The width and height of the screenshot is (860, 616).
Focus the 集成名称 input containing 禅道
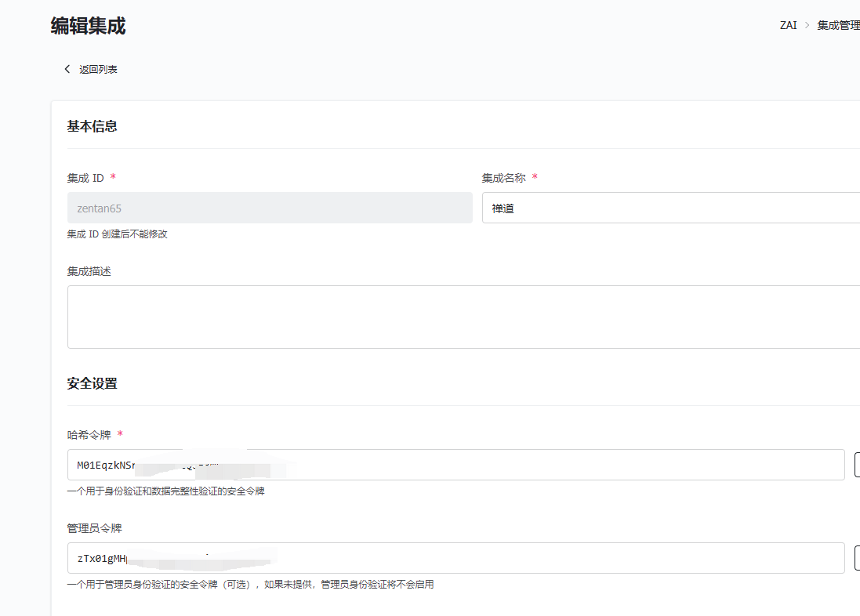[x=671, y=208]
